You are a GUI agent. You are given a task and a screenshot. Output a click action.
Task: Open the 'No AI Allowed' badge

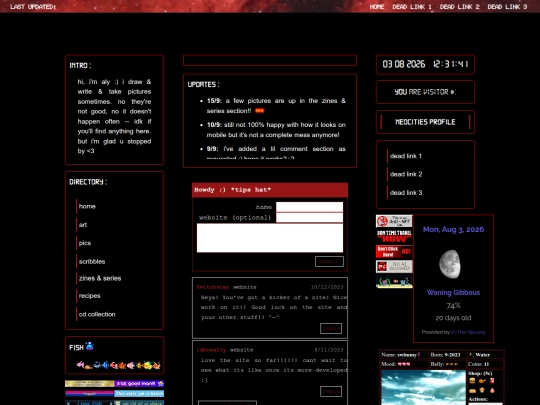394,267
